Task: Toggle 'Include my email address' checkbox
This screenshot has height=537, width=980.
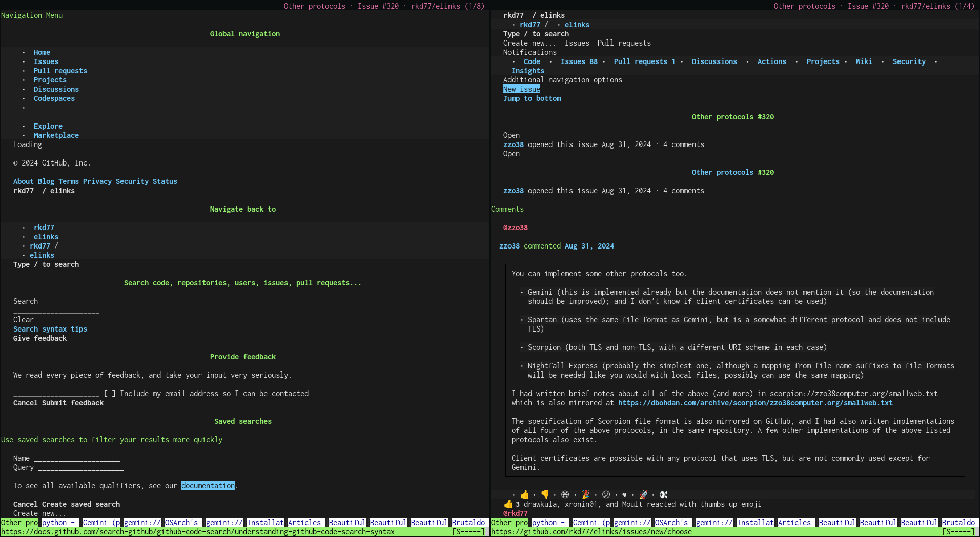Action: [x=110, y=394]
